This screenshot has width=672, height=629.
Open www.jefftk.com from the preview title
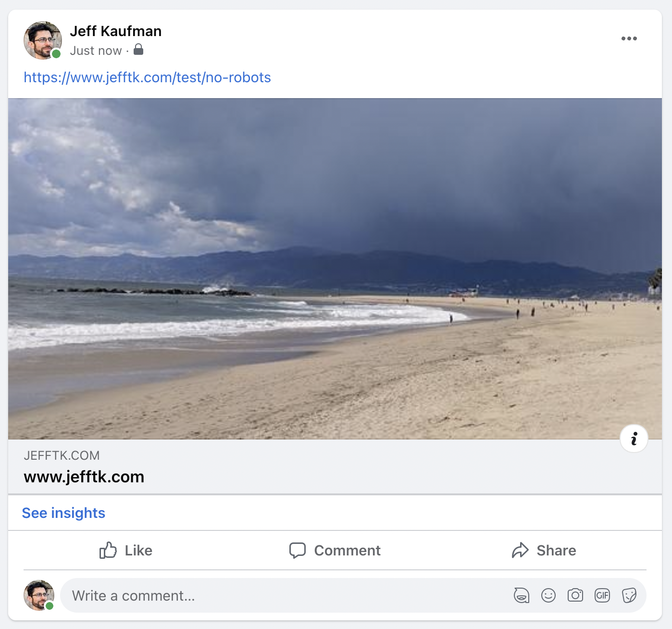click(x=84, y=477)
